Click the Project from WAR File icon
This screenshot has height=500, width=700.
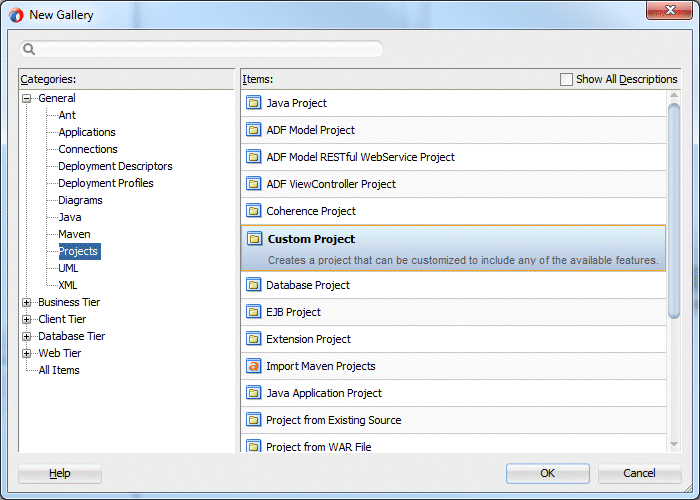point(254,446)
